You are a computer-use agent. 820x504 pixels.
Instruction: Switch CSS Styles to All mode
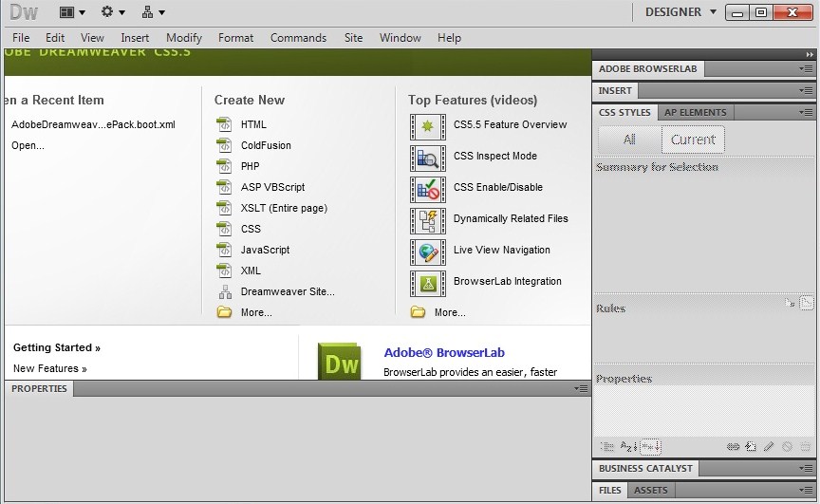tap(629, 140)
